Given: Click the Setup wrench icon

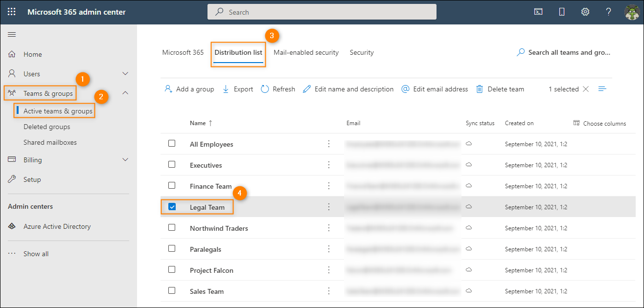Looking at the screenshot, I should (12, 179).
